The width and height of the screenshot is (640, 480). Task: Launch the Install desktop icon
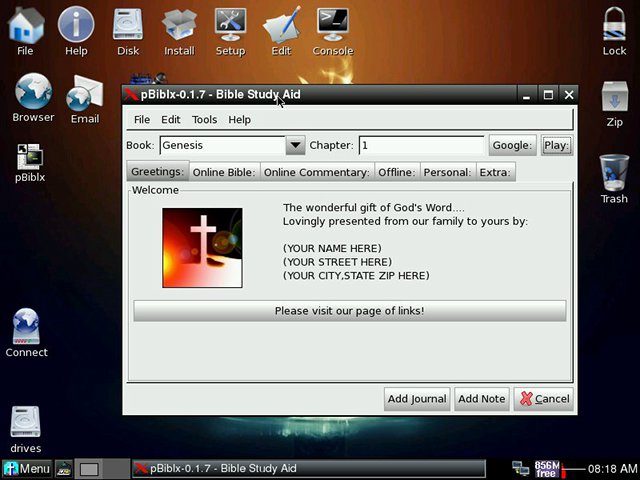click(179, 31)
